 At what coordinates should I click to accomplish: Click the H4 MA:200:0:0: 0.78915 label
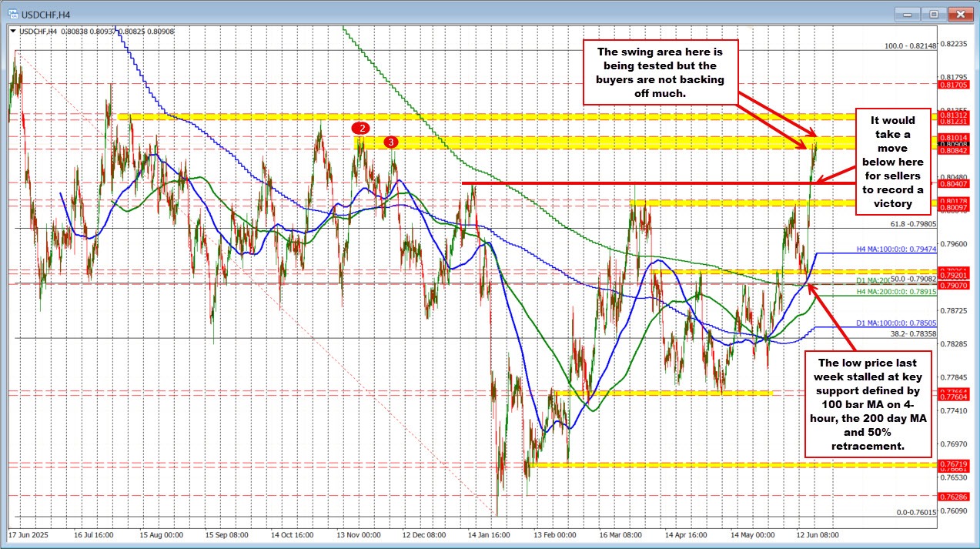[x=897, y=293]
